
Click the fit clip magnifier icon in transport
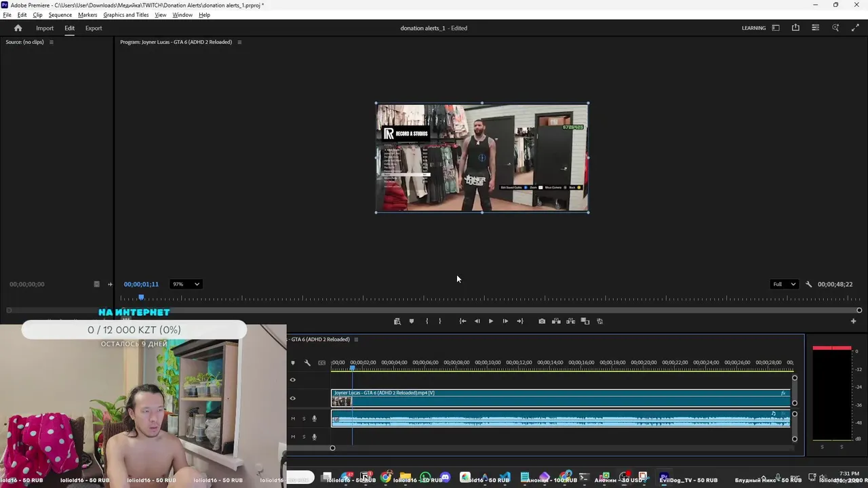pyautogui.click(x=397, y=321)
